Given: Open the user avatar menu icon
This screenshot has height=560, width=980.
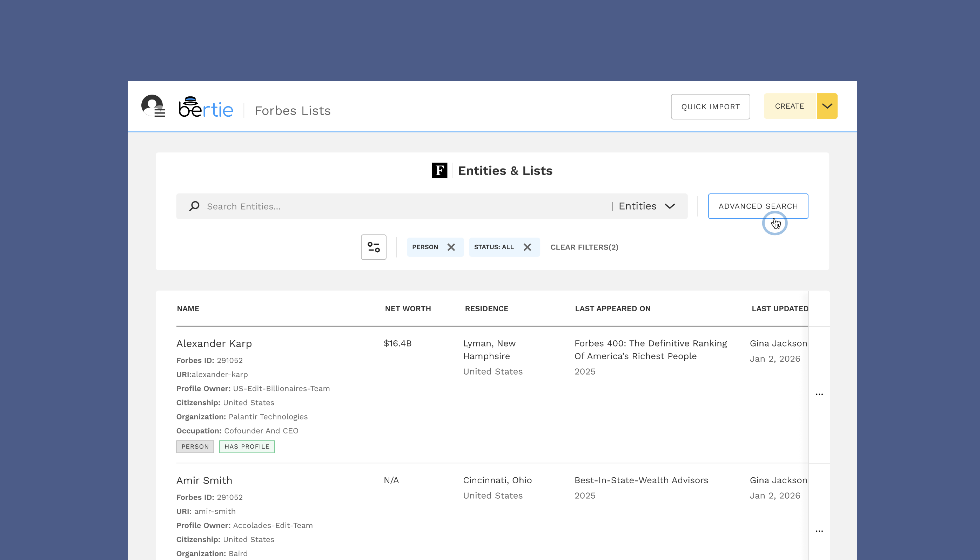Looking at the screenshot, I should [153, 106].
